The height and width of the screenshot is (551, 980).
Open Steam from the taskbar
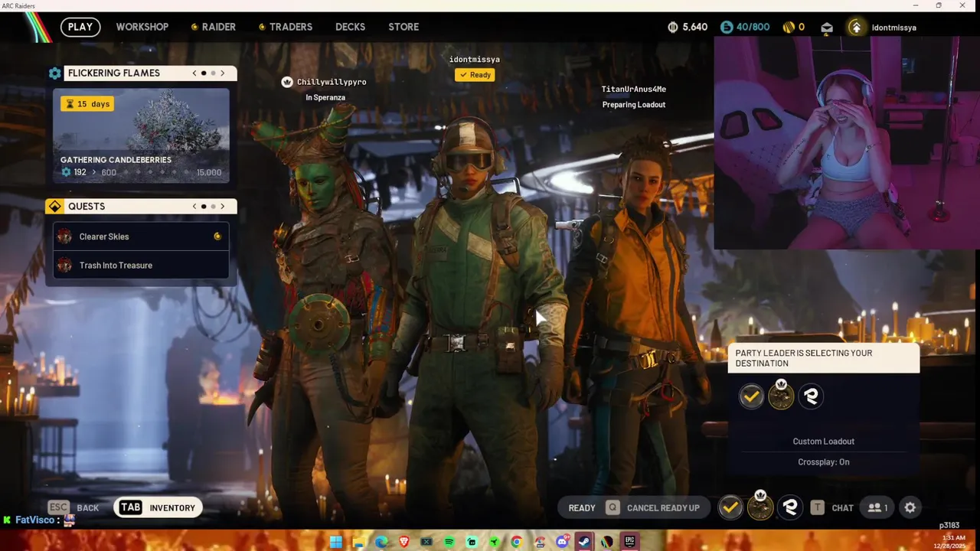click(x=584, y=542)
